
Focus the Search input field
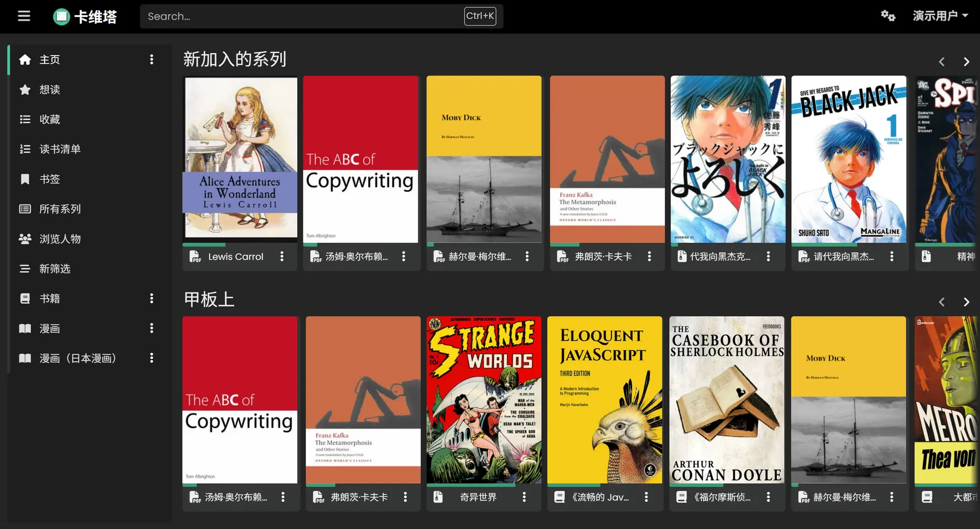point(321,16)
